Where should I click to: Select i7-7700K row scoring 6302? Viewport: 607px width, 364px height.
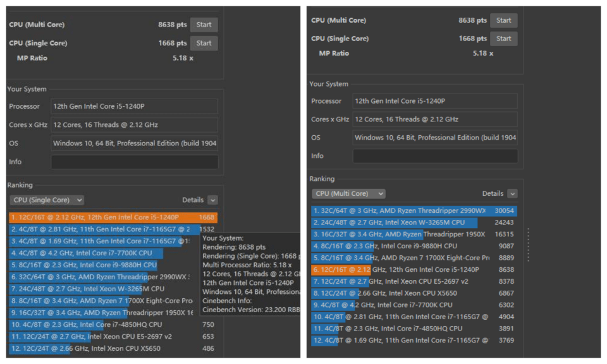(x=414, y=305)
